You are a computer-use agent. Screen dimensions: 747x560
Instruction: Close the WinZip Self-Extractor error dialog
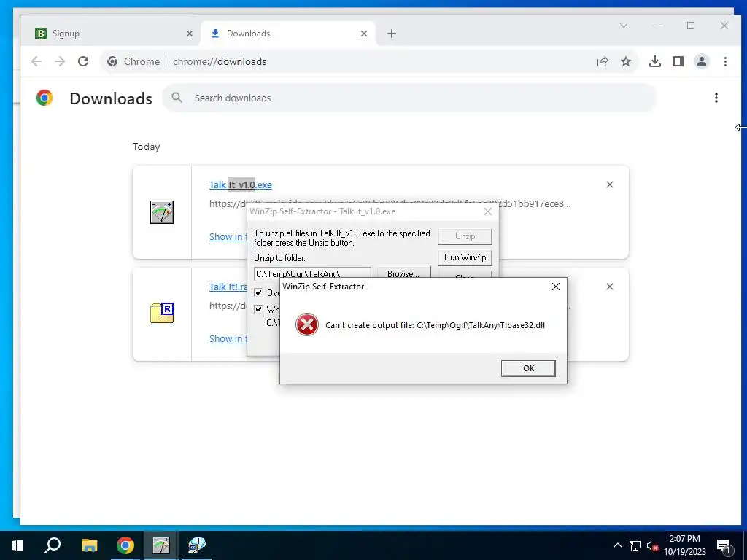click(x=555, y=287)
